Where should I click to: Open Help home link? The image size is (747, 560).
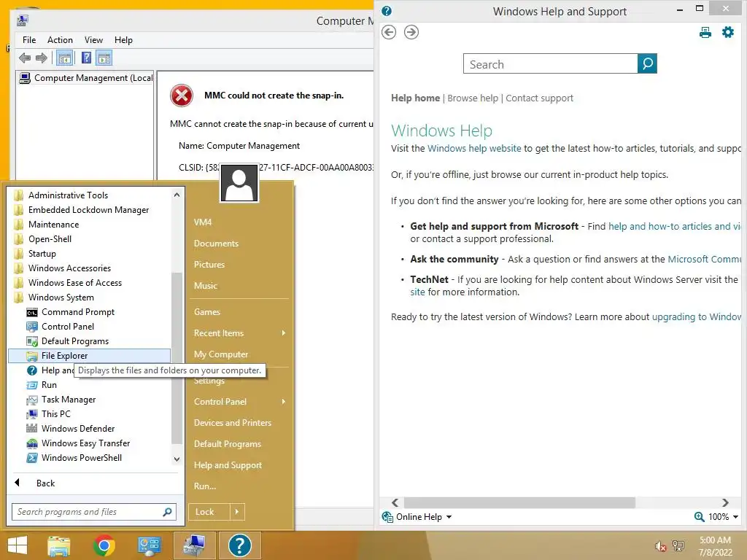[x=415, y=98]
